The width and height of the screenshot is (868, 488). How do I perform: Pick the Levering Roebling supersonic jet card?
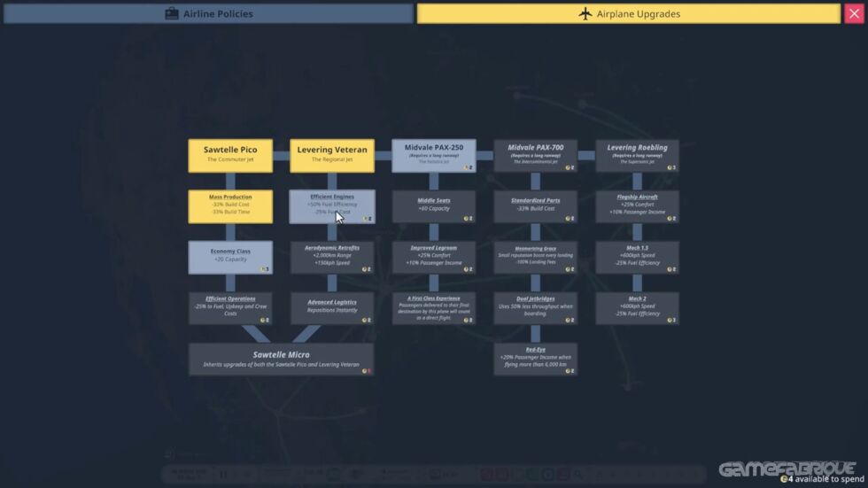[x=637, y=156]
